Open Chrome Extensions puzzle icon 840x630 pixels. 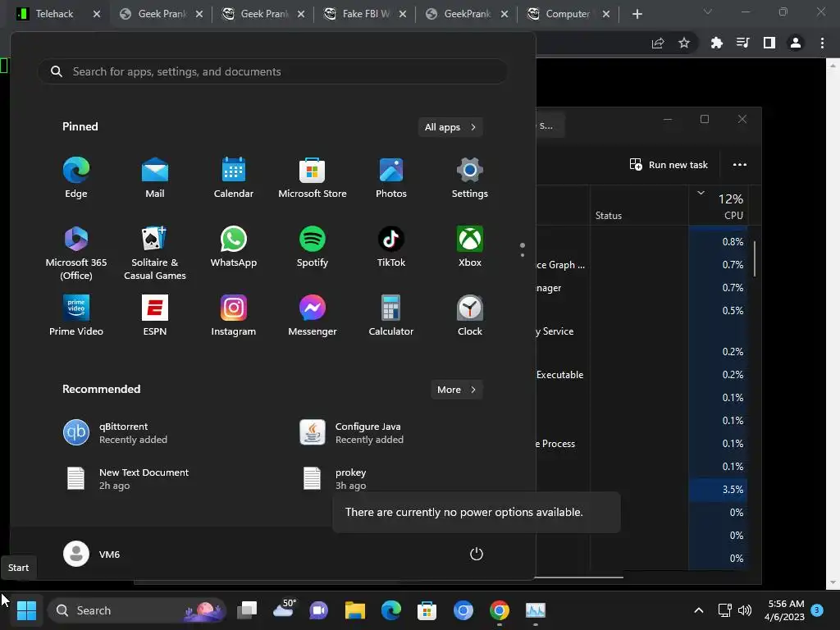point(716,43)
